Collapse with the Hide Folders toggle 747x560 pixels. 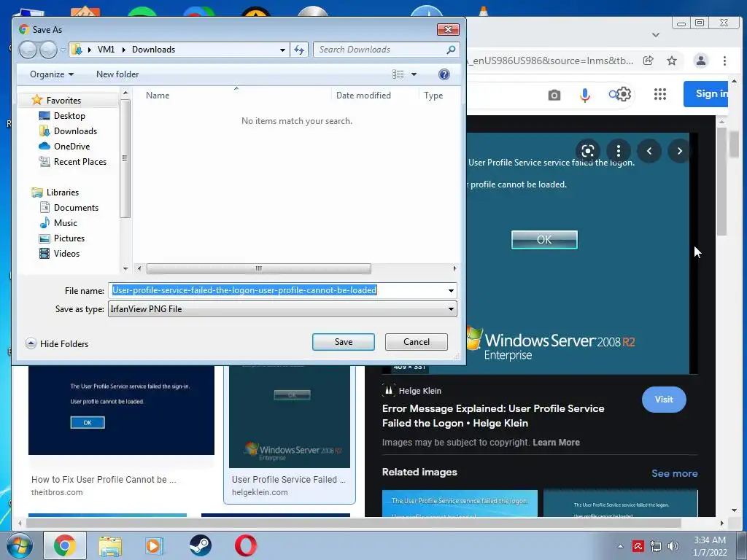(57, 344)
